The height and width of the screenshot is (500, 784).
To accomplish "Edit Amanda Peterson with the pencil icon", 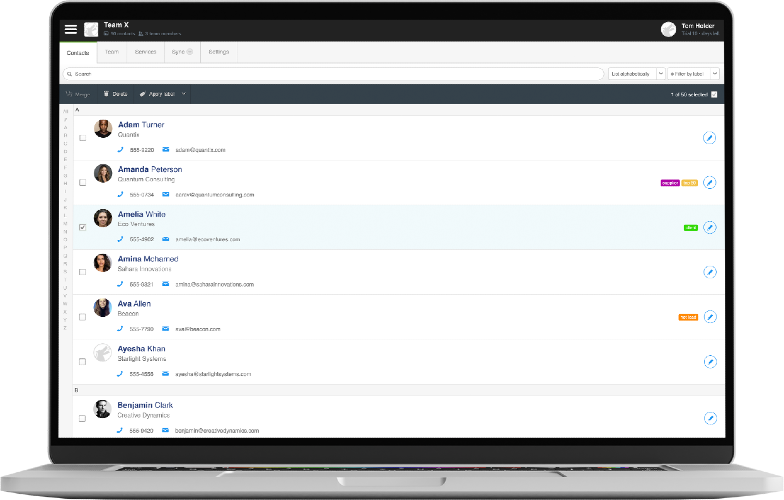I will point(710,182).
